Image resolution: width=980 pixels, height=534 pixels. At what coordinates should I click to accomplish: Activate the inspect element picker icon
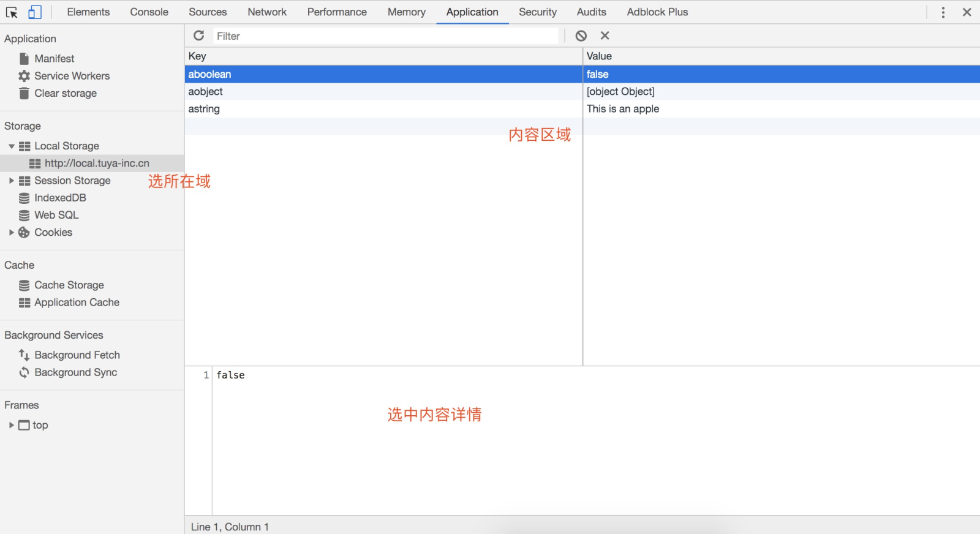12,12
